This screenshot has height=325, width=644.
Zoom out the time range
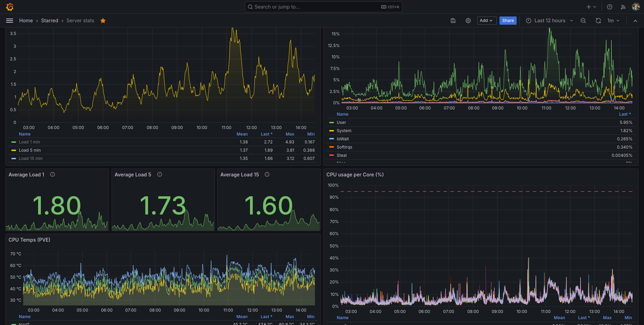tap(583, 21)
